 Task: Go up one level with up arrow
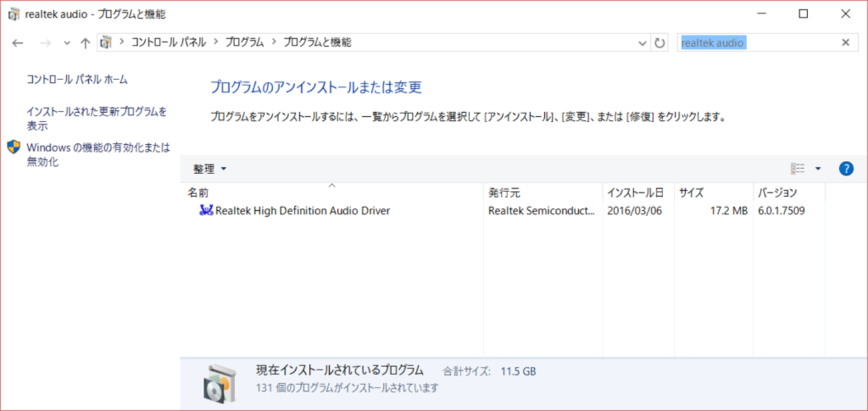click(85, 43)
